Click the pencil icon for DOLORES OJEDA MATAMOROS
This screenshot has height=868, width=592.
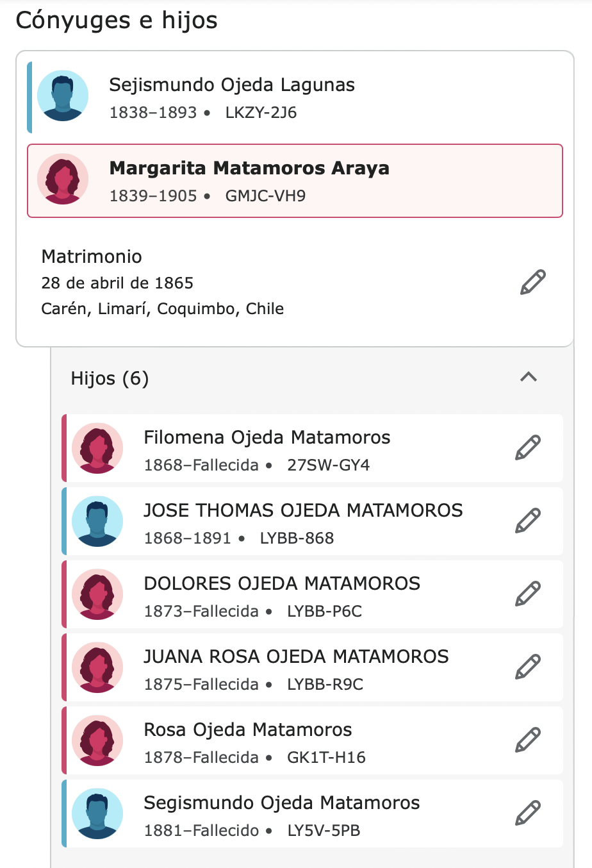pos(528,594)
